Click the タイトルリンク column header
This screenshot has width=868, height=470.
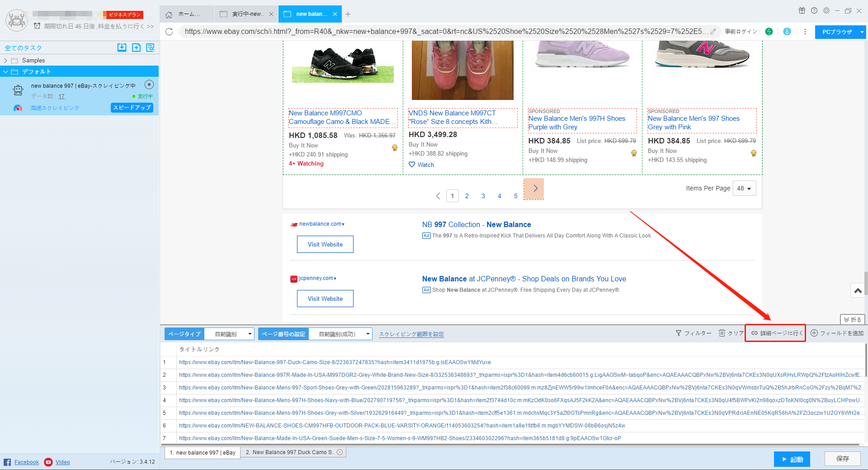[199, 349]
